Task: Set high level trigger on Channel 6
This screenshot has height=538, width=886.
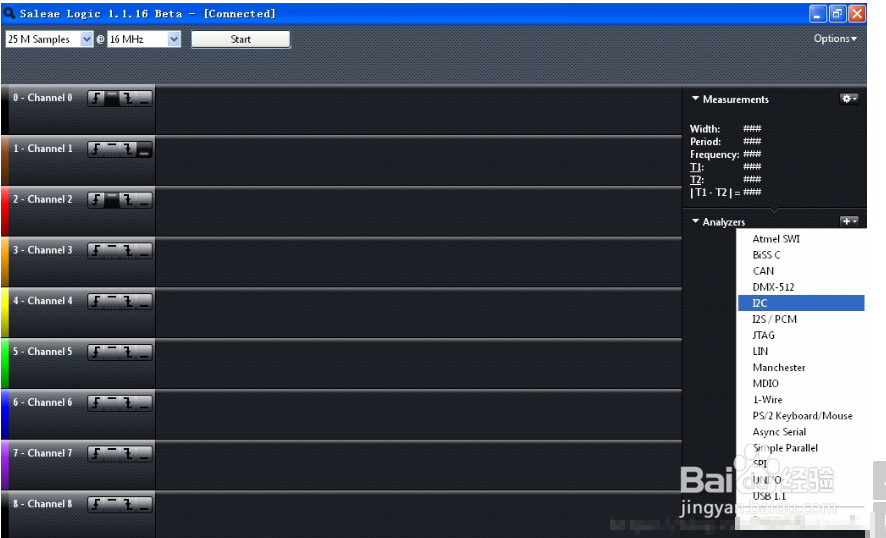Action: tap(112, 403)
